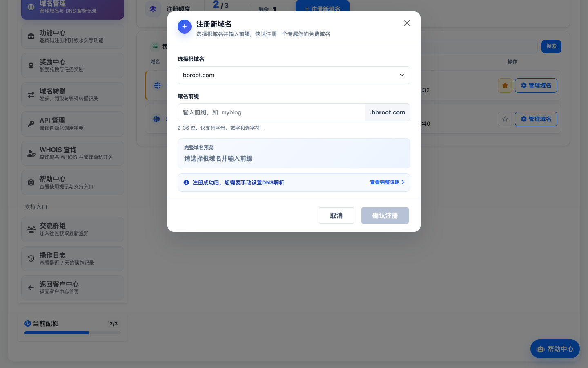Open the floating 帮助中心 chat button
This screenshot has height=368, width=588.
[x=555, y=349]
